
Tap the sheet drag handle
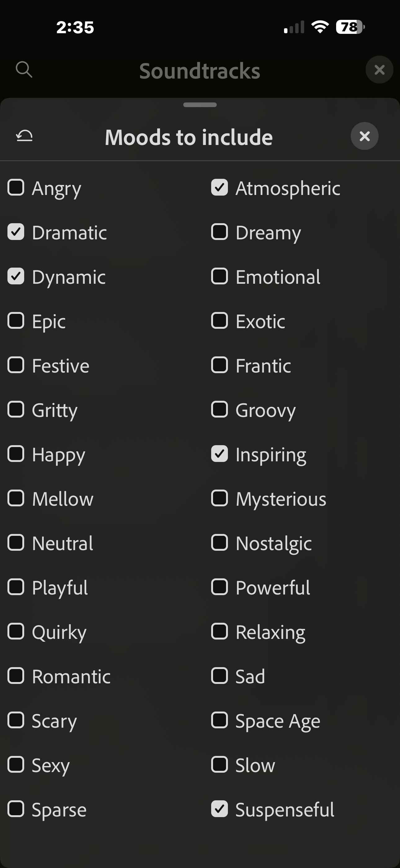200,105
